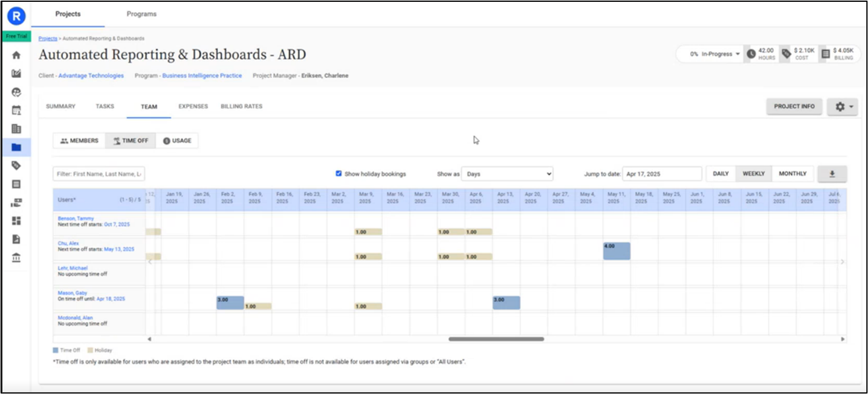This screenshot has width=868, height=394.
Task: Switch to the Expenses tab
Action: [193, 106]
